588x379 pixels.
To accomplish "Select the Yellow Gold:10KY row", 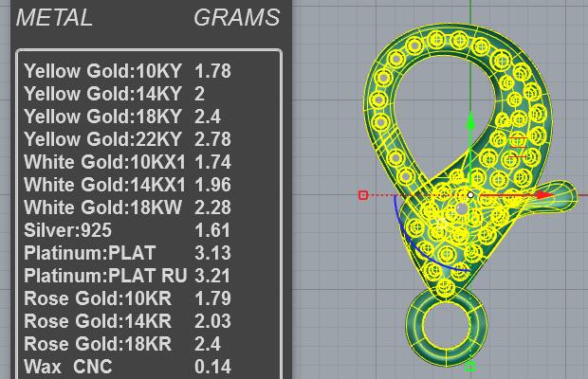I will [x=127, y=71].
